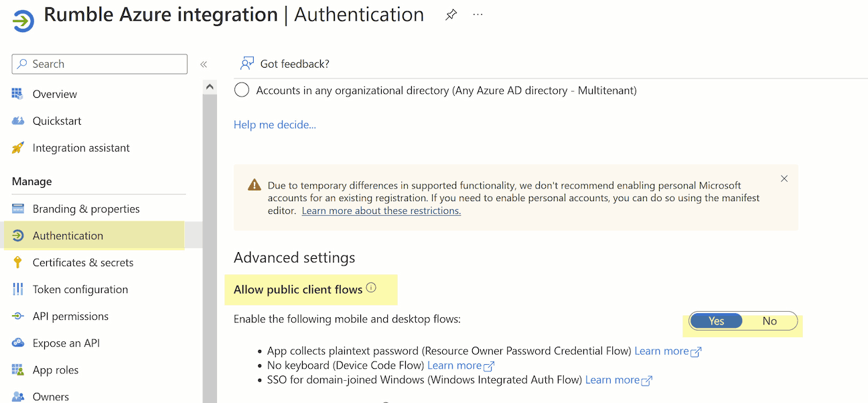868x403 pixels.
Task: Click the Quickstart cloud icon
Action: pyautogui.click(x=18, y=121)
